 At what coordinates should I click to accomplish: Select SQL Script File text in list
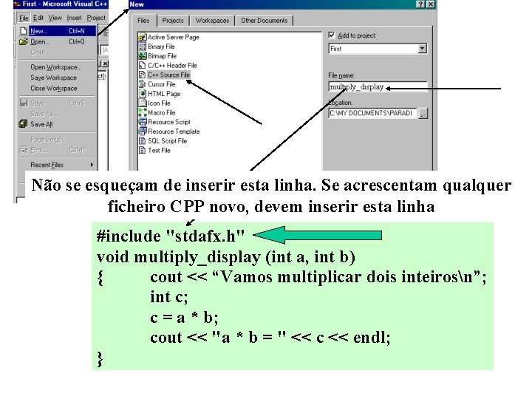tap(167, 141)
